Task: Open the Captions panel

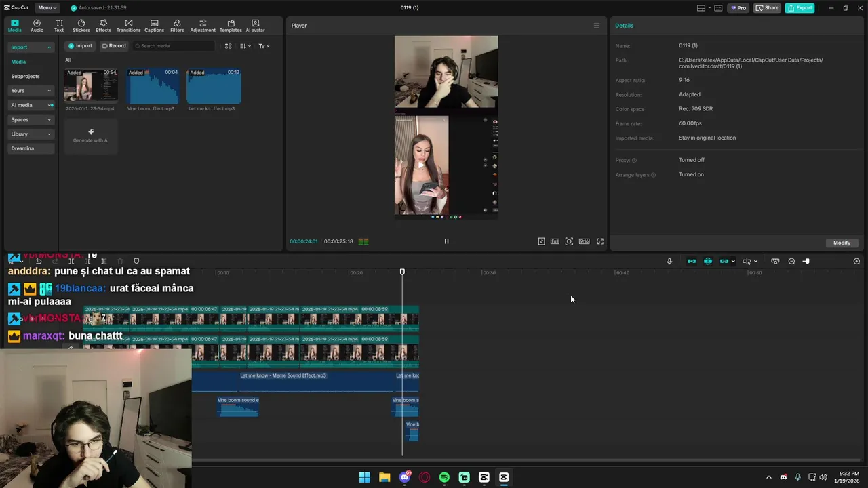Action: (x=154, y=26)
